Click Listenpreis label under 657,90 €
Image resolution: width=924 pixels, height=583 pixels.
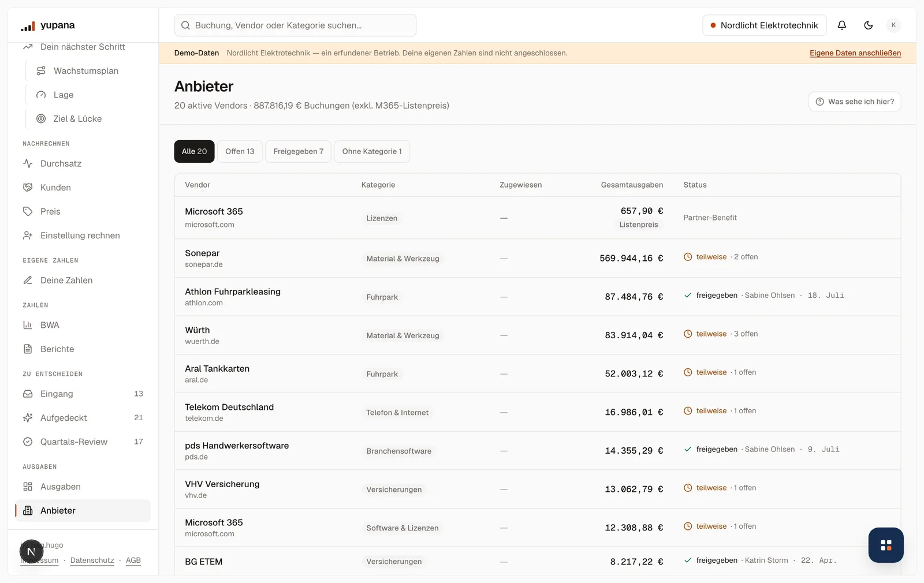tap(639, 225)
